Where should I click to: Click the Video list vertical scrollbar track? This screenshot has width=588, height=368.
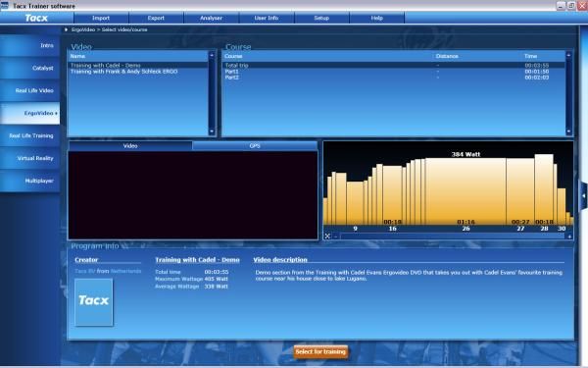(x=212, y=93)
